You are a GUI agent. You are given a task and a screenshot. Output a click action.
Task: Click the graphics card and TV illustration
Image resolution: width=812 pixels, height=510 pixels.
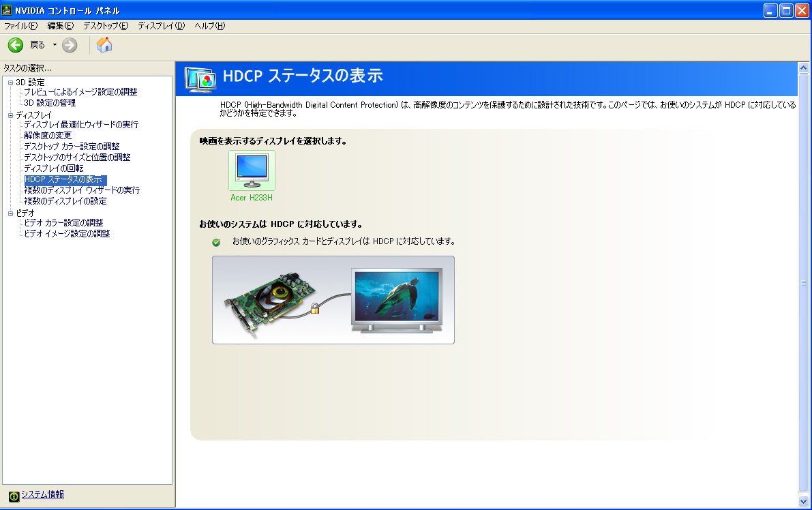click(x=333, y=300)
